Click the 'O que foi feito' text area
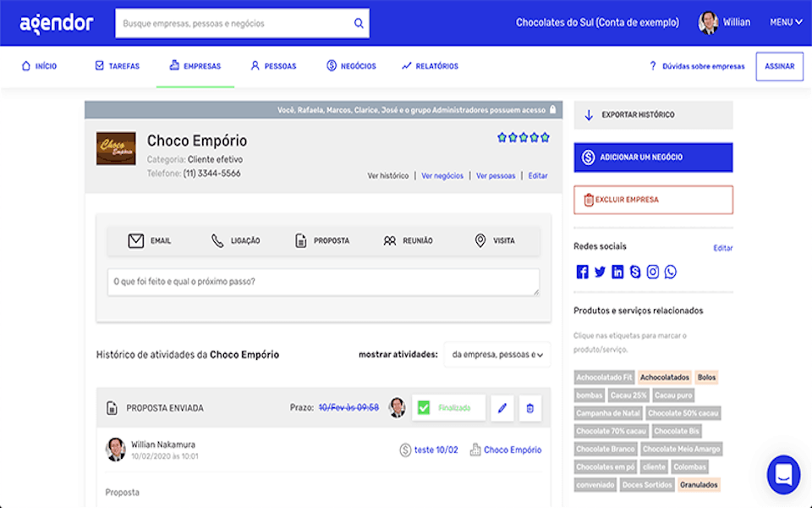Image resolution: width=812 pixels, height=508 pixels. point(323,282)
